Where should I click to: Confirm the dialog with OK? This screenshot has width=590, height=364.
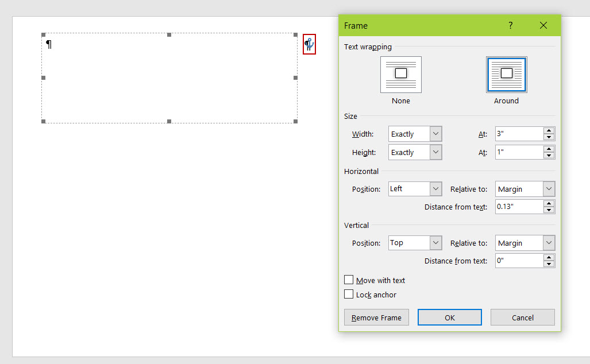coord(450,317)
